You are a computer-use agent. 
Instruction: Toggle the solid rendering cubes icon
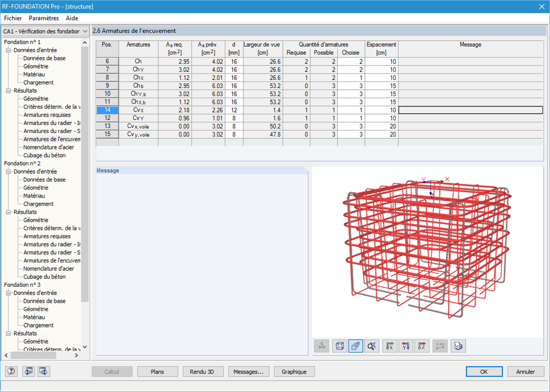pos(356,346)
